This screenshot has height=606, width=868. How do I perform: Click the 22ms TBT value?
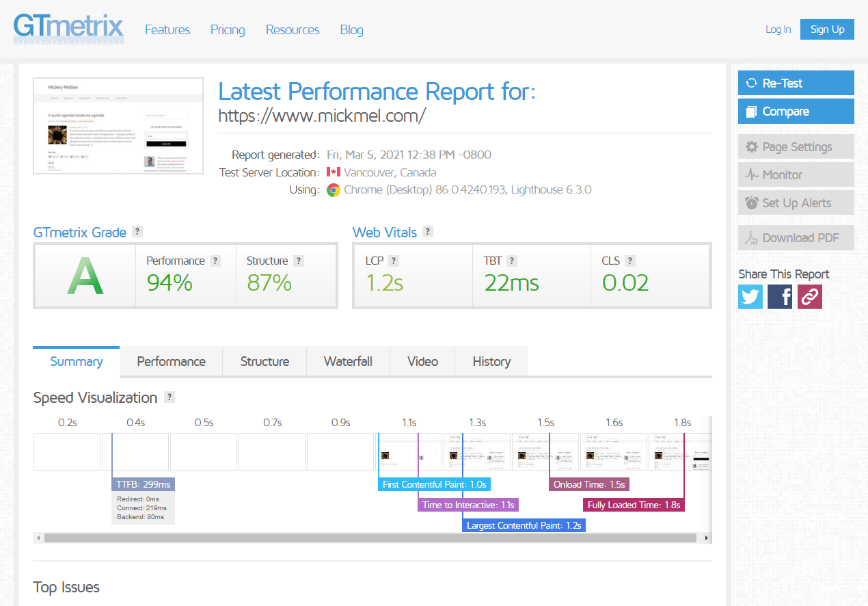click(x=512, y=282)
